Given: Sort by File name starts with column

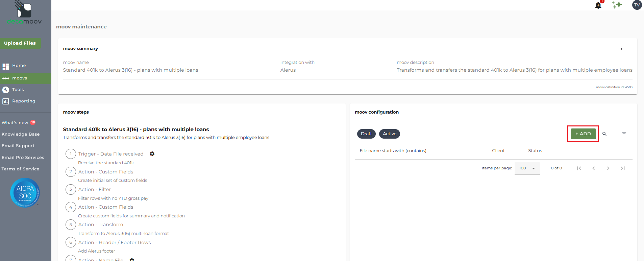Looking at the screenshot, I should [393, 151].
